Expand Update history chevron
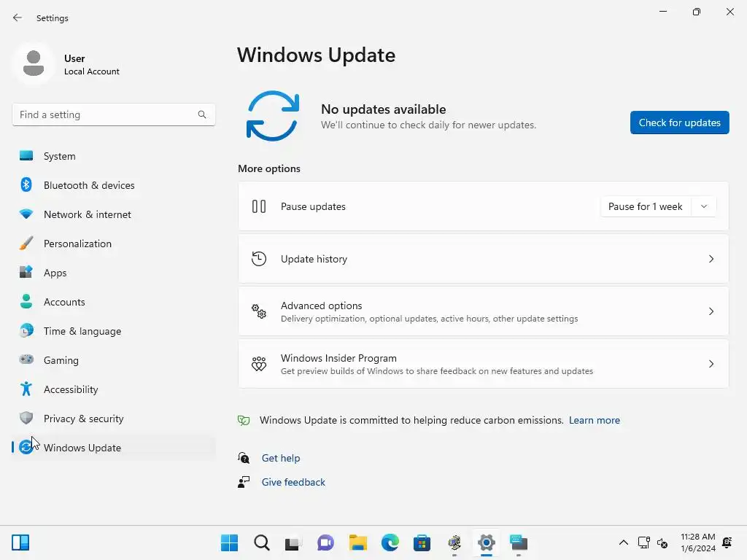 (x=711, y=259)
